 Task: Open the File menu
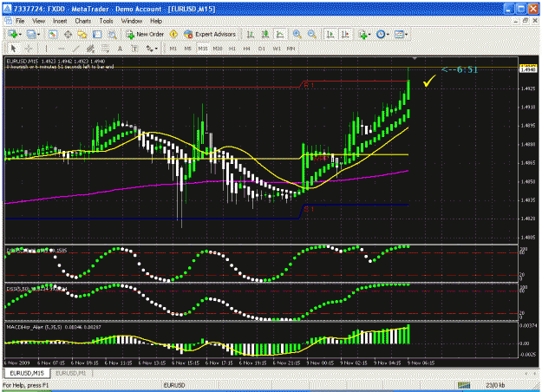tap(20, 21)
